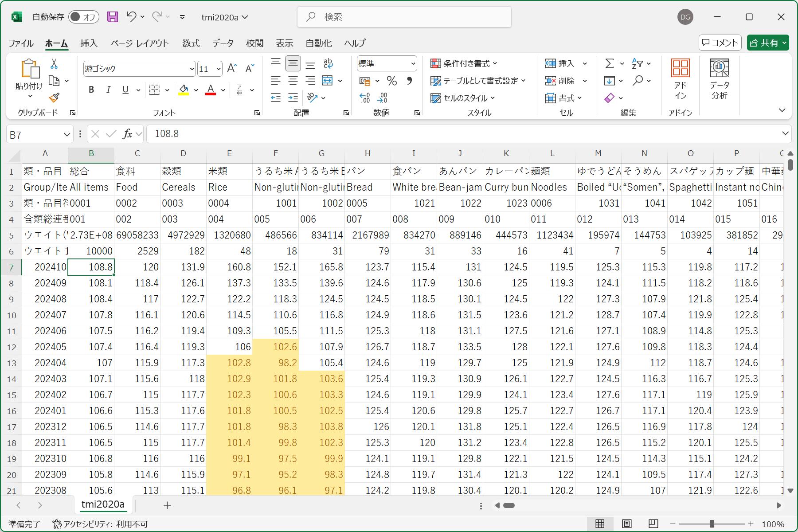This screenshot has width=798, height=532.
Task: Add a new sheet with plus button
Action: click(x=167, y=505)
